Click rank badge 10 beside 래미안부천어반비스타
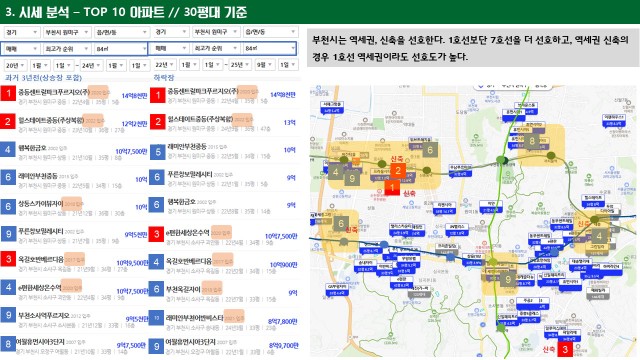Viewport: 640px width, 360px height. (157, 318)
